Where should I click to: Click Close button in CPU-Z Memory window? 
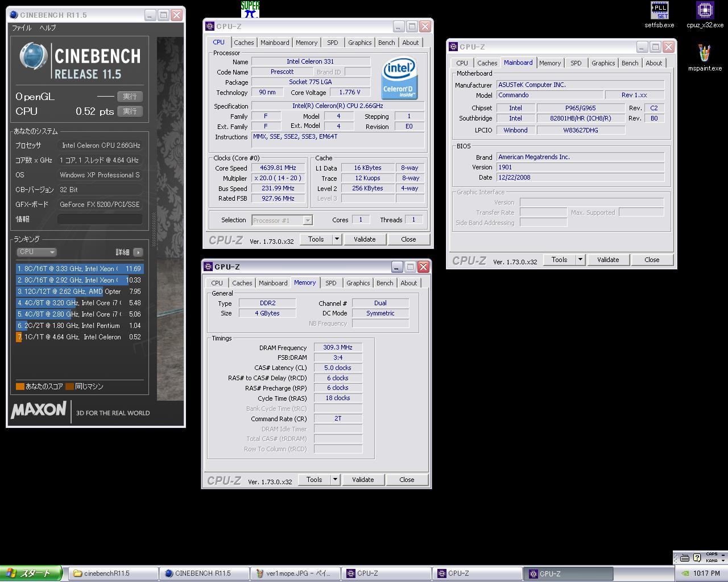point(407,480)
